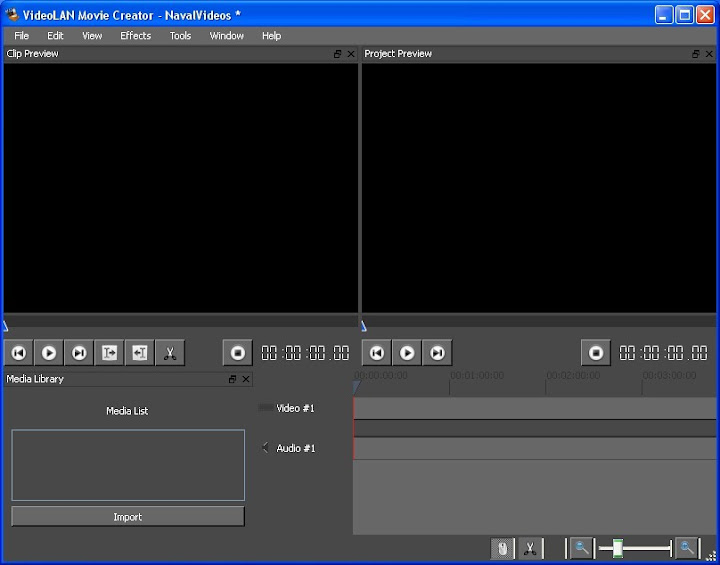Zoom in the timeline with magnifier icon
The image size is (720, 565).
(x=686, y=548)
